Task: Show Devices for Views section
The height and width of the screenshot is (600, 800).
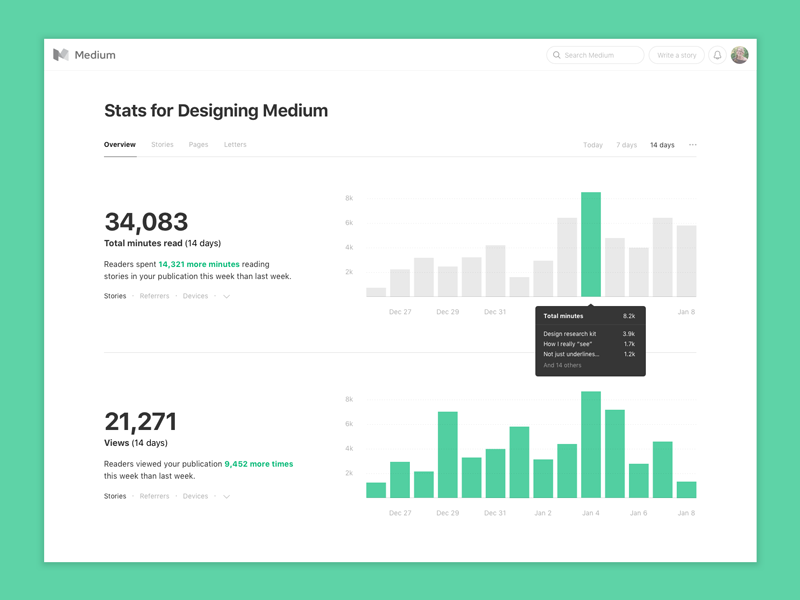Action: 195,496
